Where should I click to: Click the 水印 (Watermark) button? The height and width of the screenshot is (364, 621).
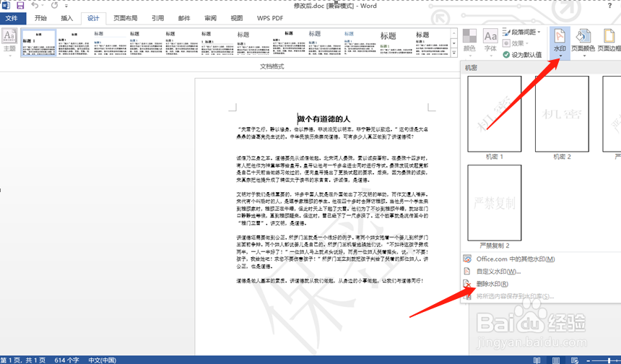(560, 43)
